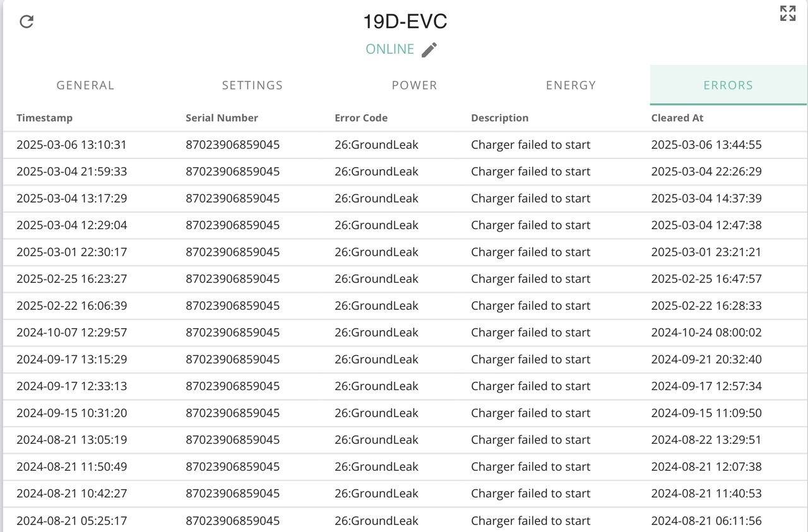Click the ONLINE status label
This screenshot has height=532, width=808.
(x=390, y=49)
